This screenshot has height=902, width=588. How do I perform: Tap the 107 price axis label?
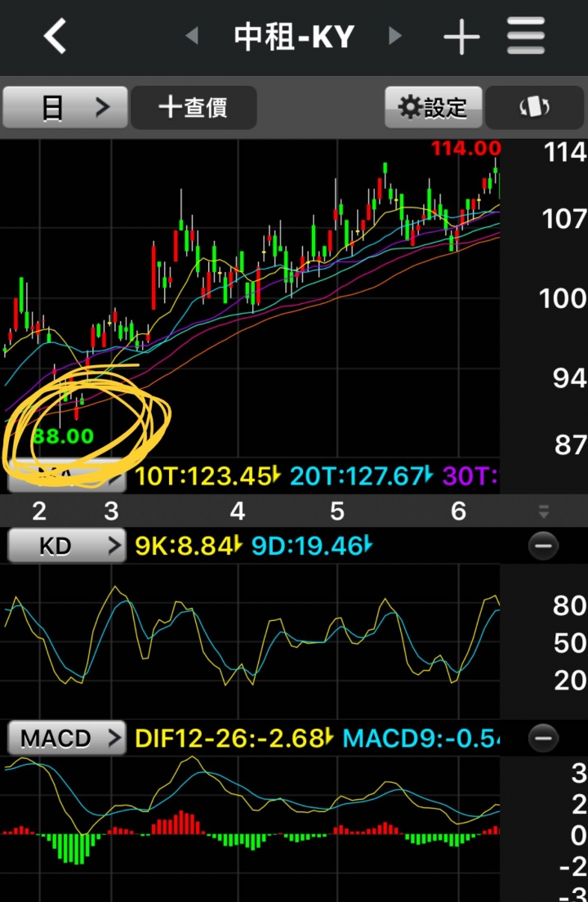point(564,219)
